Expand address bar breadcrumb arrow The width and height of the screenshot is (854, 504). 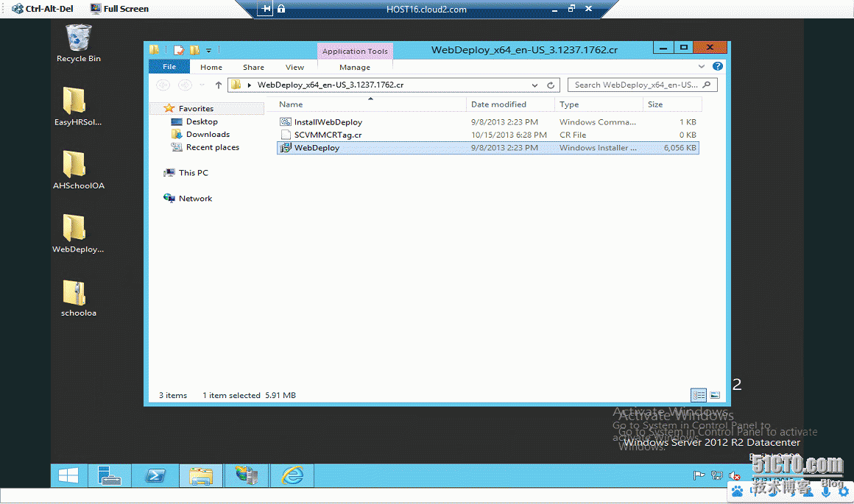[250, 85]
